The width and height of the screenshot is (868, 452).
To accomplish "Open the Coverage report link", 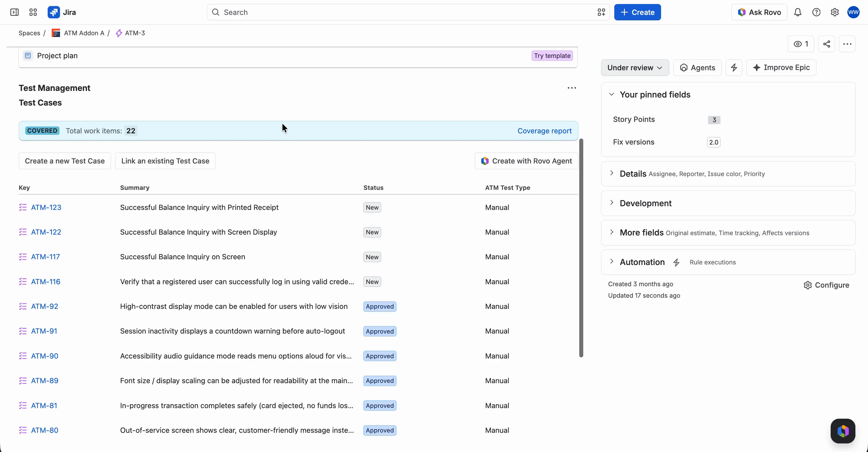I will 545,131.
